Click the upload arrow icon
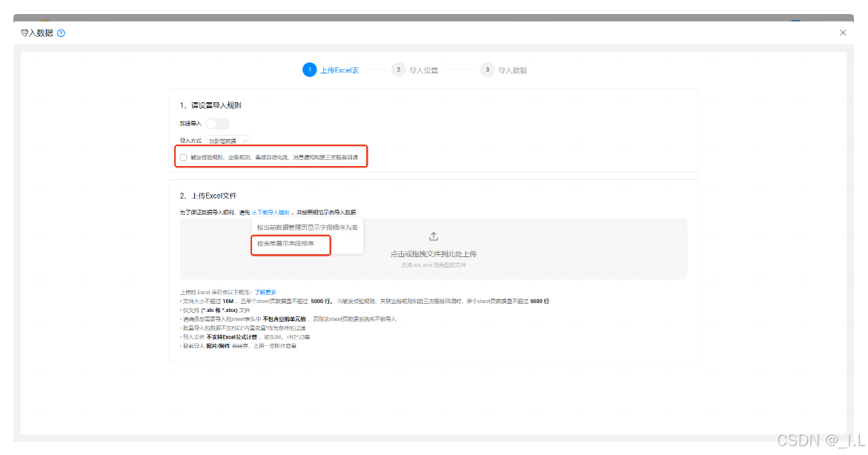 coord(434,236)
